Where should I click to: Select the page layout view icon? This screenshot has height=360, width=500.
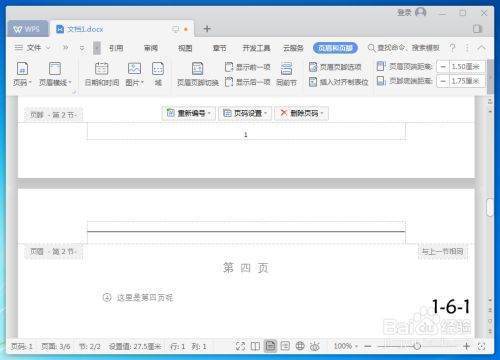point(270,346)
